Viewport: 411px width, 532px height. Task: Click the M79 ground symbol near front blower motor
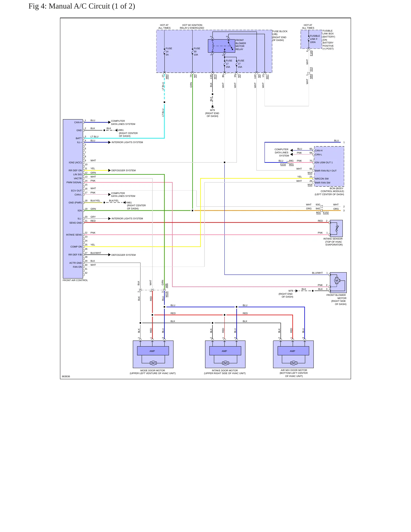coord(296,291)
